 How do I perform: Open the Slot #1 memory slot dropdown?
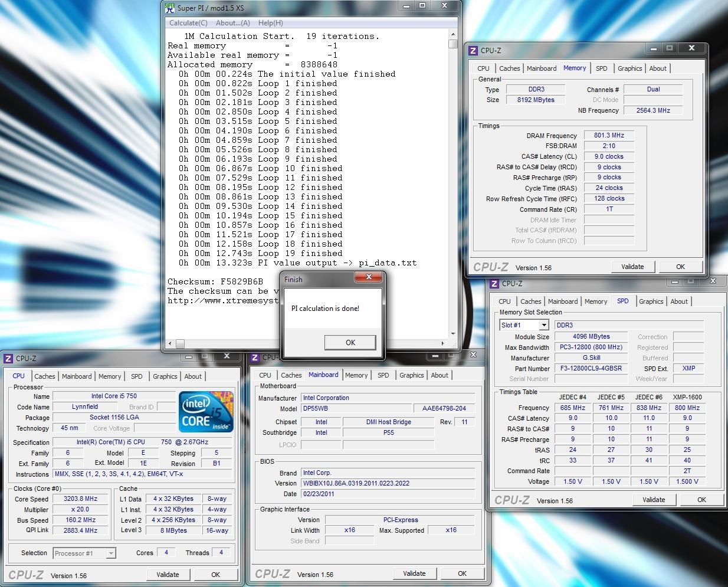[544, 325]
